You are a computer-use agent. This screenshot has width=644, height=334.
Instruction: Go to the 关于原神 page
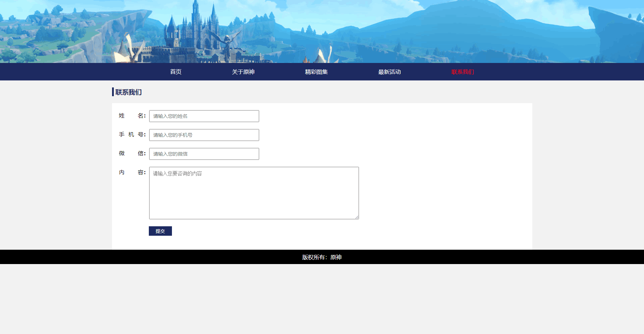tap(243, 72)
